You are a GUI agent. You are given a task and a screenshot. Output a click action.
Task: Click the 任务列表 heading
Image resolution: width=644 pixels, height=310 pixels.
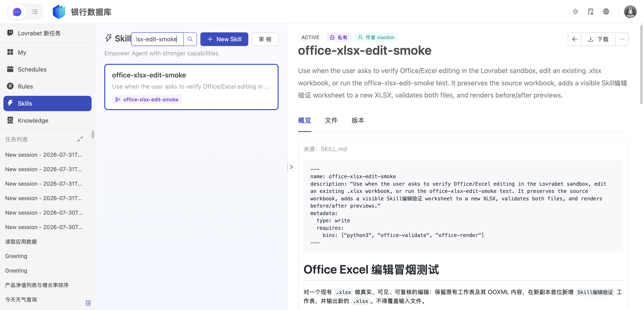coord(16,139)
